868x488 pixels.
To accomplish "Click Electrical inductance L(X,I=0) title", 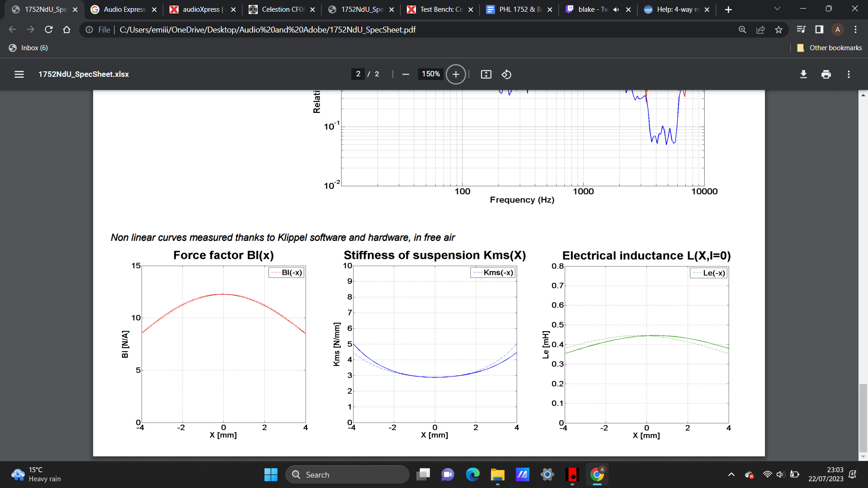I will pyautogui.click(x=646, y=256).
